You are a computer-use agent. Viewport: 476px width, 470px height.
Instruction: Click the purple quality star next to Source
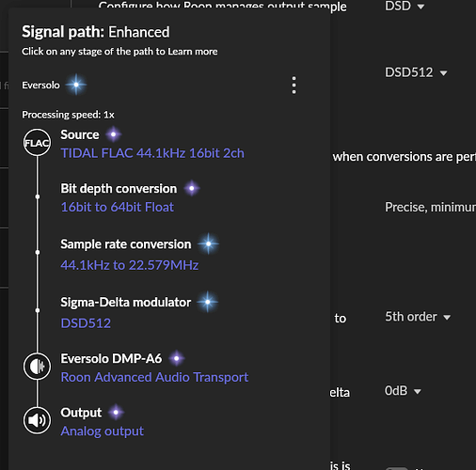(114, 134)
